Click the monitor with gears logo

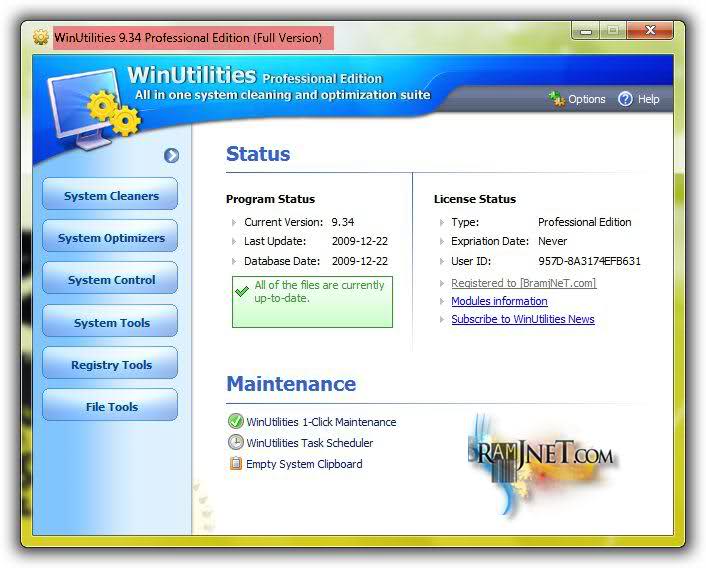click(x=94, y=109)
